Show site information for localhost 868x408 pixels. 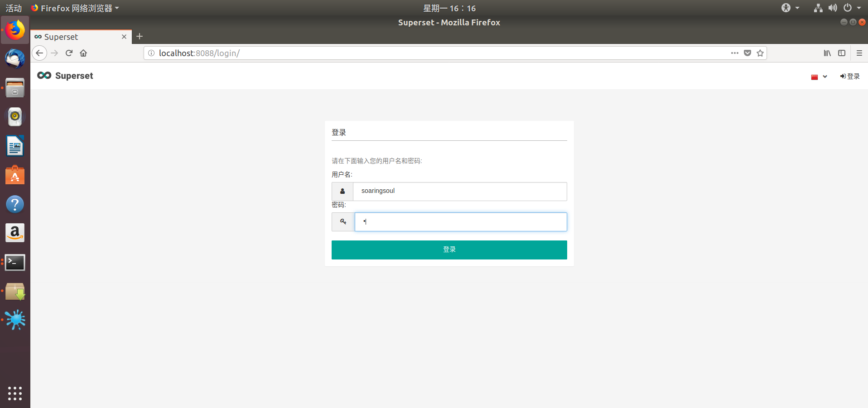click(151, 53)
